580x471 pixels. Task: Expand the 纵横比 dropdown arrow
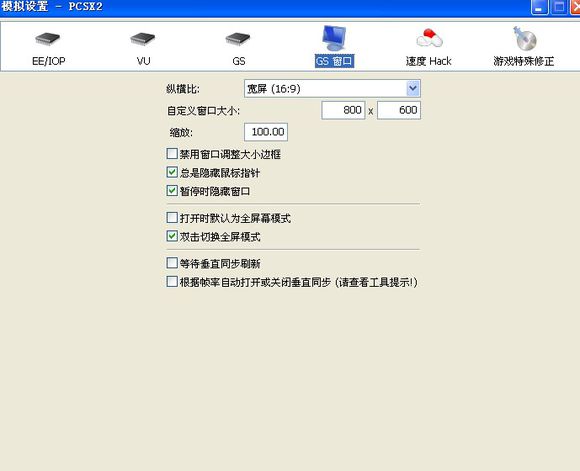coord(413,88)
